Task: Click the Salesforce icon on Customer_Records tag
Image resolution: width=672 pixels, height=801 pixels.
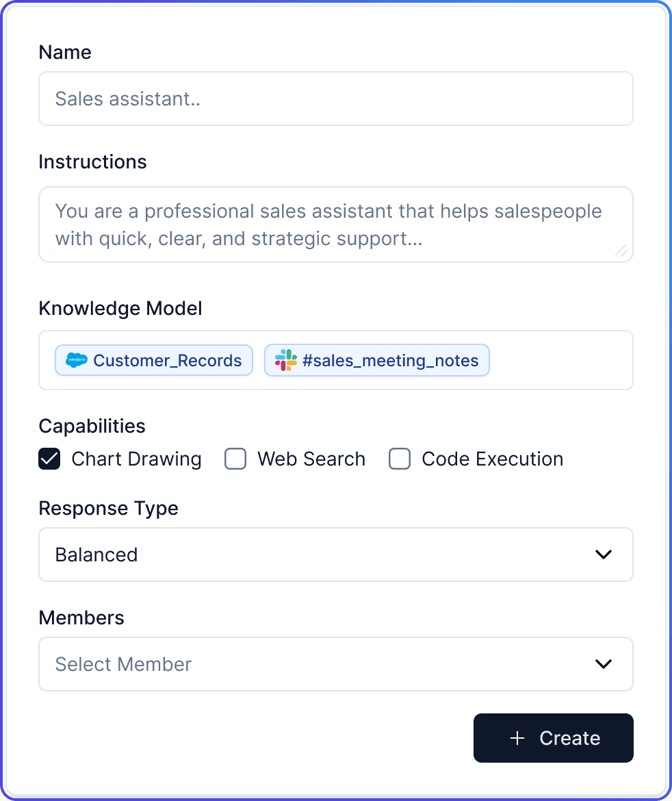Action: pos(76,360)
